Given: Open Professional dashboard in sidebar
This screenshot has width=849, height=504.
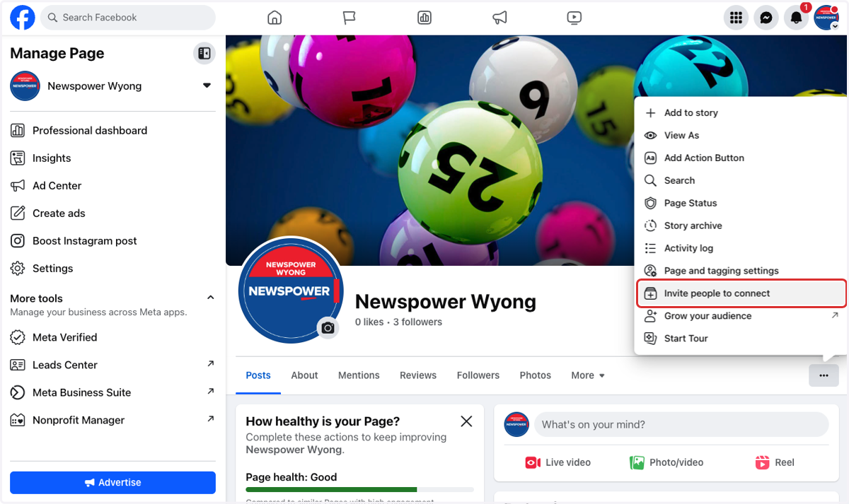Looking at the screenshot, I should pyautogui.click(x=113, y=130).
